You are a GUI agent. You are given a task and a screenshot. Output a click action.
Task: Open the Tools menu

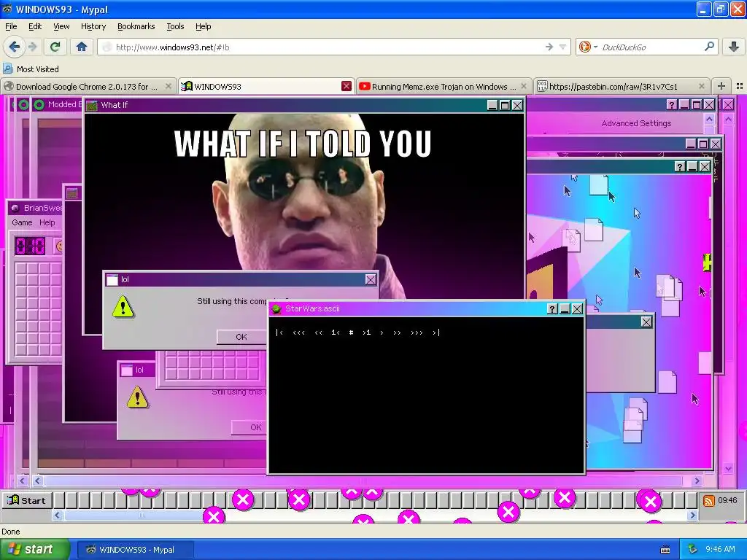pos(175,26)
